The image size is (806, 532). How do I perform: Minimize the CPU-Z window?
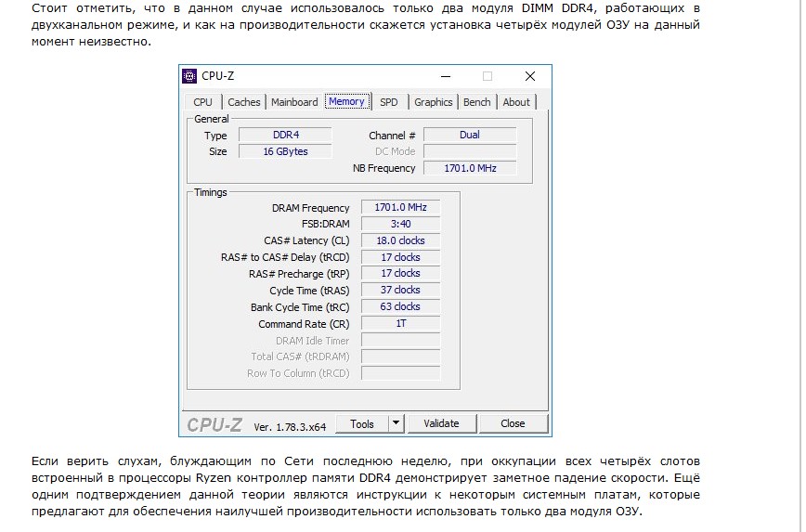(446, 76)
